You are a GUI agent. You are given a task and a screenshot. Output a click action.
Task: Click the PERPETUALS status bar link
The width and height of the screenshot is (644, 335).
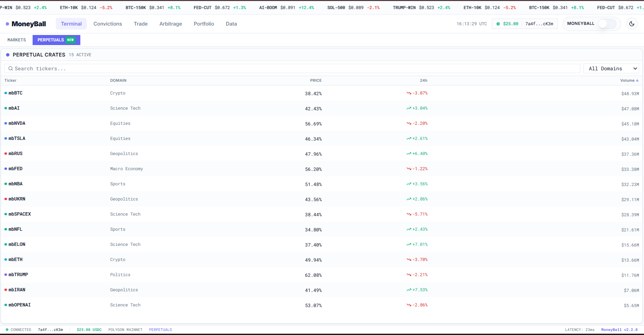tap(160, 330)
